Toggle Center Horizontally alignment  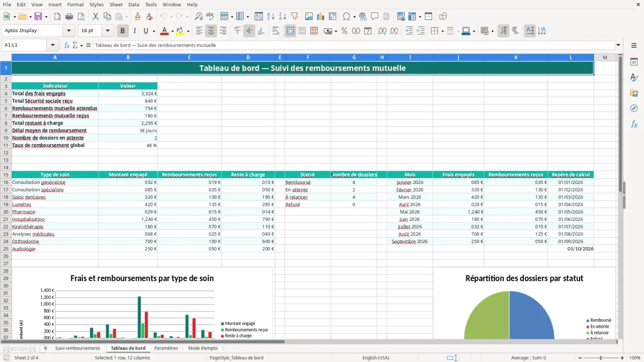click(211, 31)
